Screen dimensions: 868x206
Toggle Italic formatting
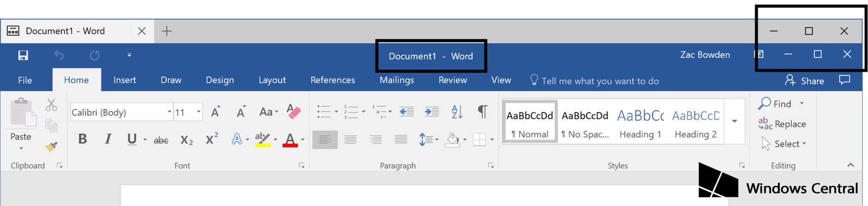click(108, 139)
